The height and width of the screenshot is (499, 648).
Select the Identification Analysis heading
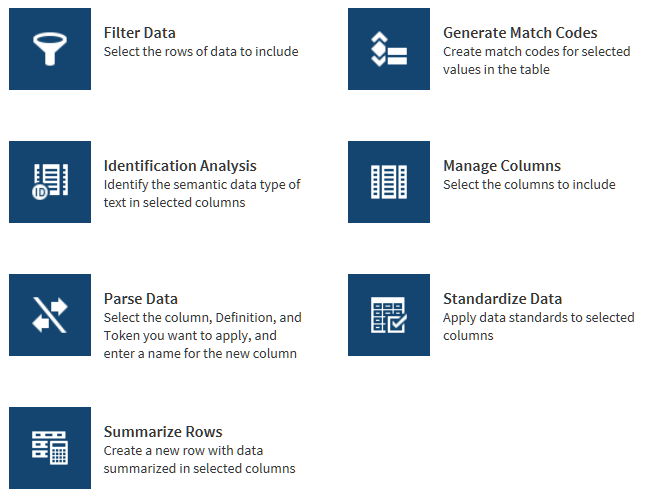click(180, 166)
